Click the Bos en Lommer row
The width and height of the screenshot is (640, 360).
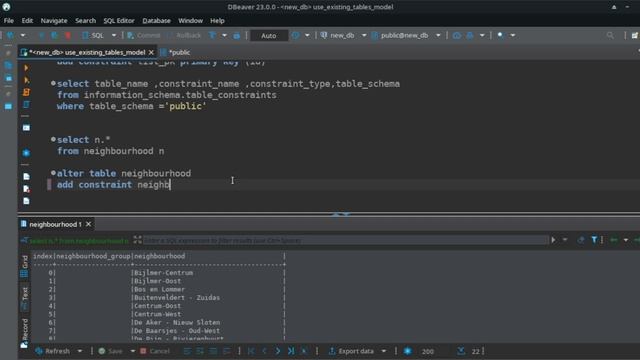pyautogui.click(x=159, y=289)
